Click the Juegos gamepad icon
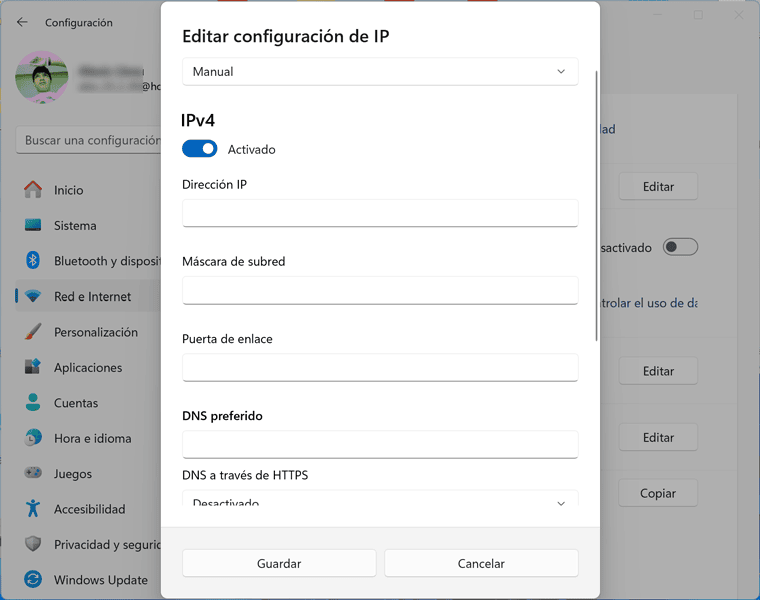This screenshot has width=760, height=600. point(33,473)
